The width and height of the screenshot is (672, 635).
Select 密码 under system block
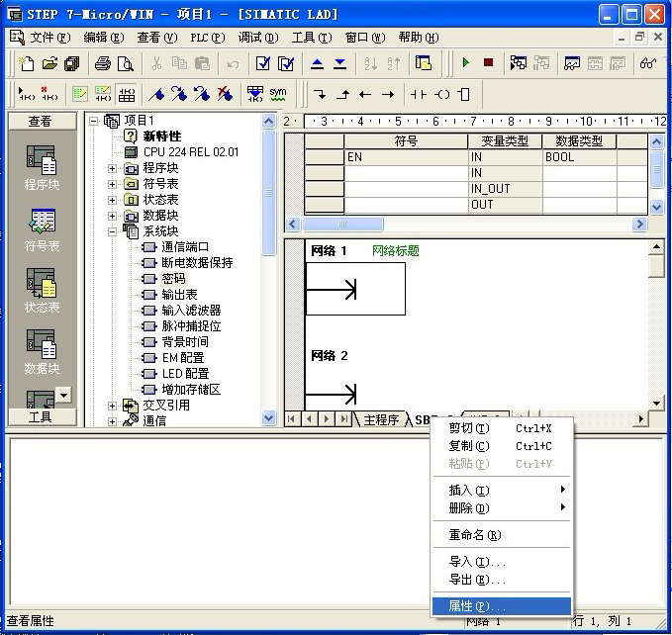[173, 279]
